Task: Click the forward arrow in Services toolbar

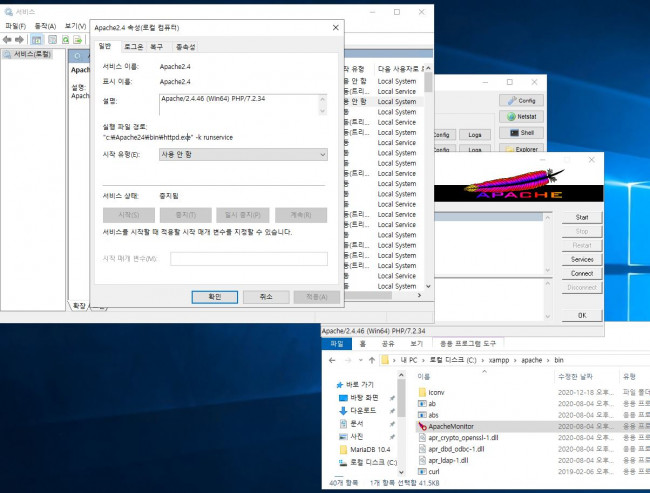Action: [19, 40]
